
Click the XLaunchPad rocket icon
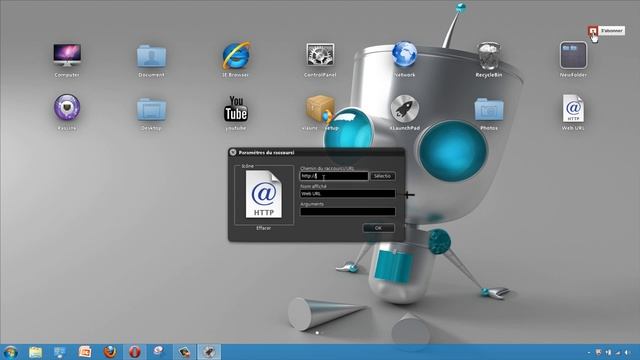coord(404,108)
